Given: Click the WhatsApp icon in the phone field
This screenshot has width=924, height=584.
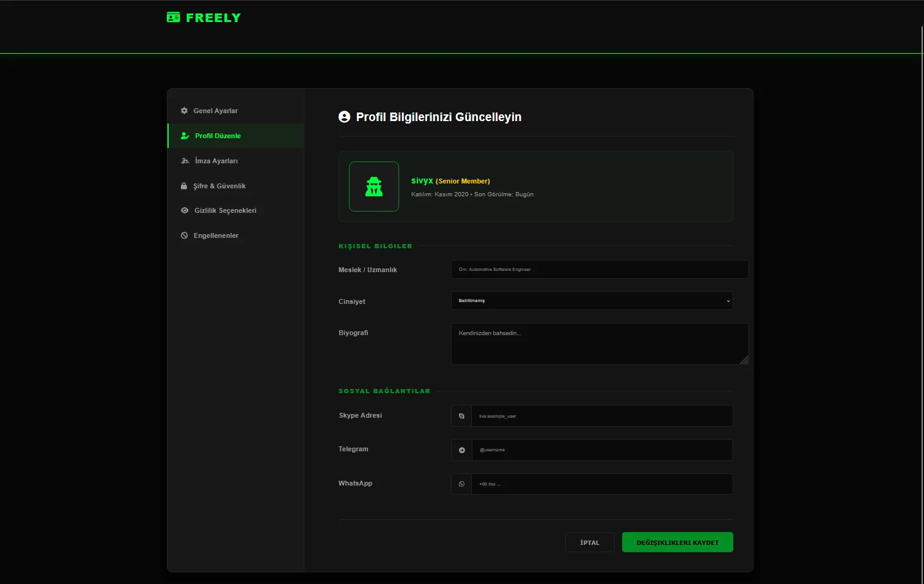Looking at the screenshot, I should click(461, 484).
